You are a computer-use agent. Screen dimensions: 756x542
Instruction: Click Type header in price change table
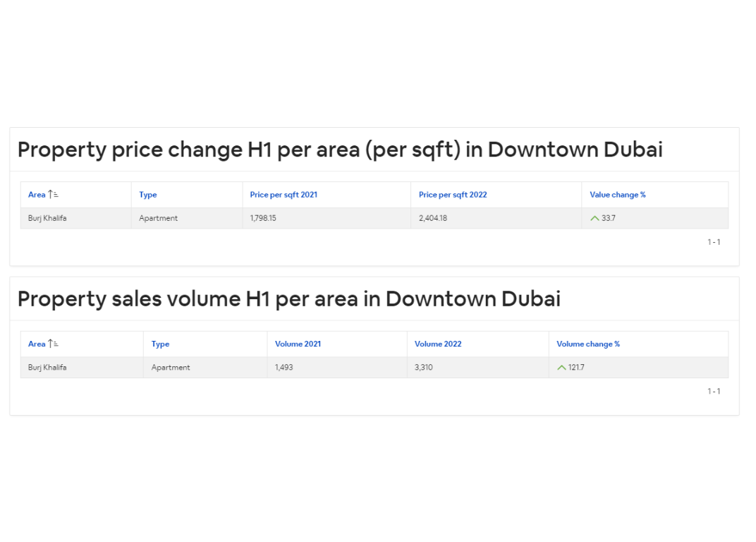148,195
